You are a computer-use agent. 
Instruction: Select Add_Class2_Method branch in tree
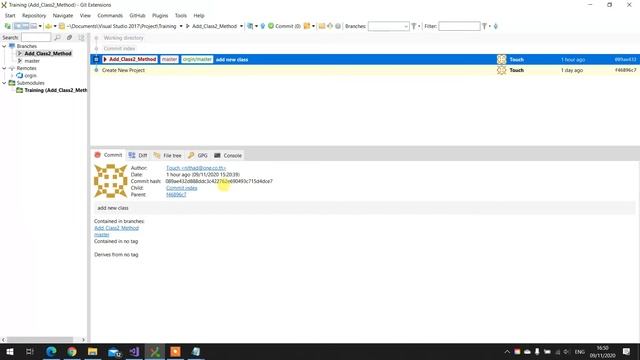tap(48, 53)
